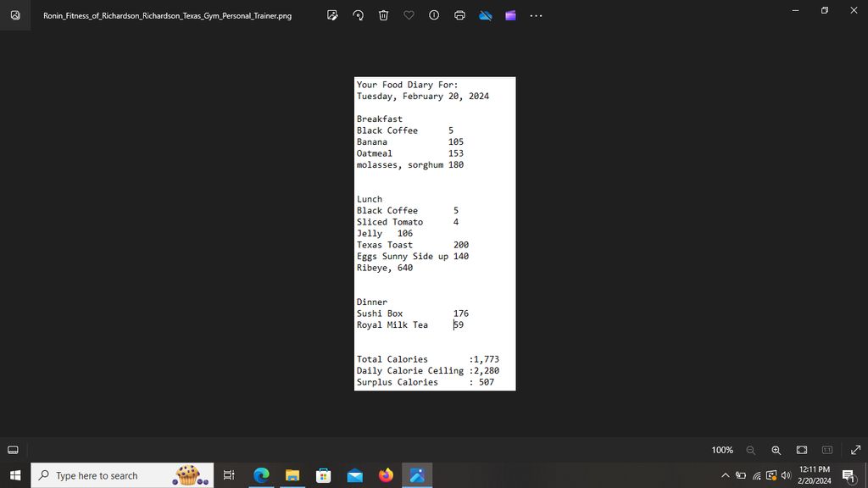Zoom in on the image

776,450
